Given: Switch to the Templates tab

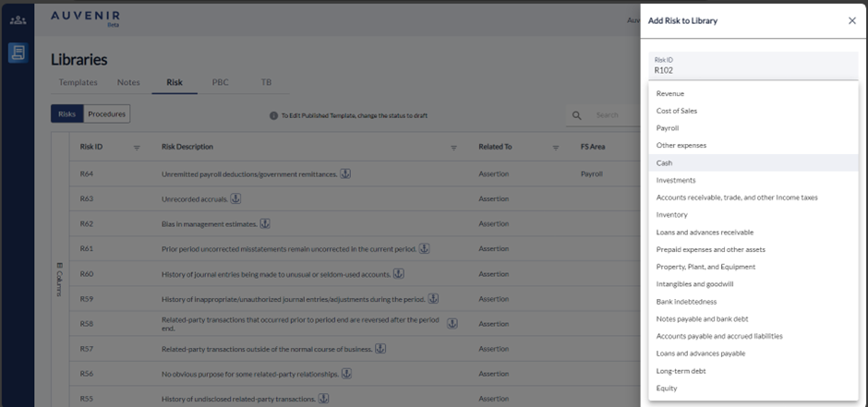Looking at the screenshot, I should coord(78,82).
